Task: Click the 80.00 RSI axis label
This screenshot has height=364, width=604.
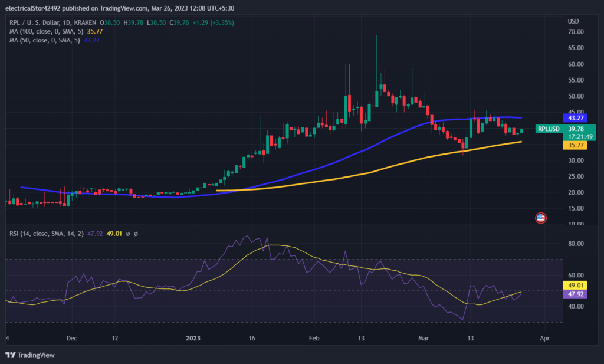Action: coord(576,244)
